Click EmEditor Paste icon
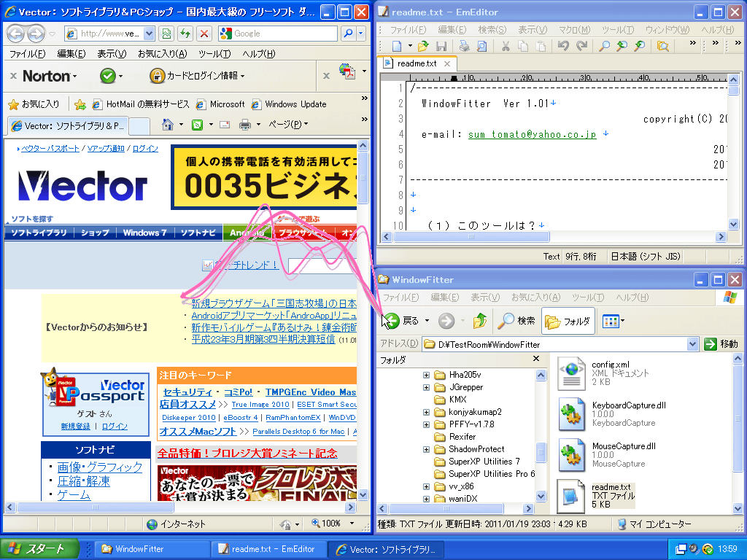 (x=541, y=46)
